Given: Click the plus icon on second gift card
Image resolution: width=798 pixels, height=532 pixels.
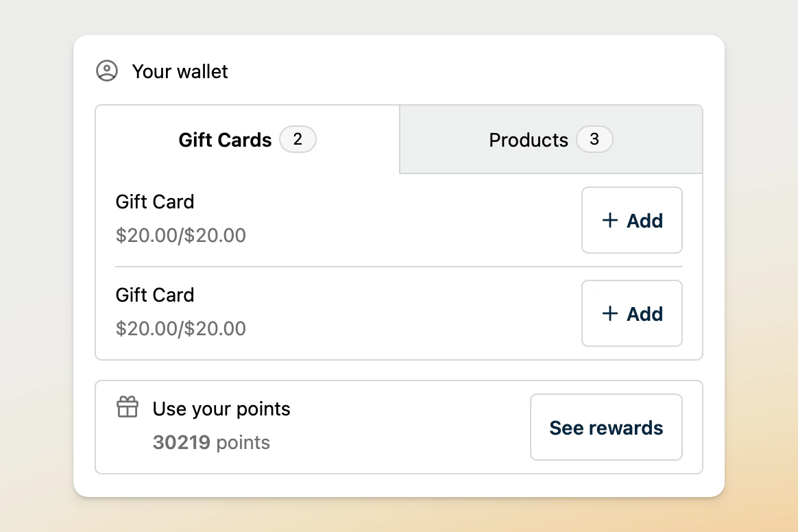Looking at the screenshot, I should click(609, 313).
